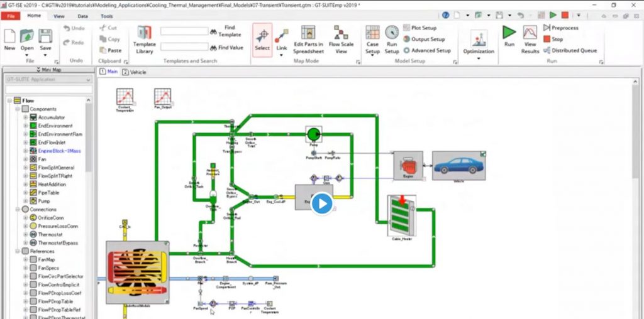
Task: Open the Optimization dropdown arrow
Action: click(479, 58)
